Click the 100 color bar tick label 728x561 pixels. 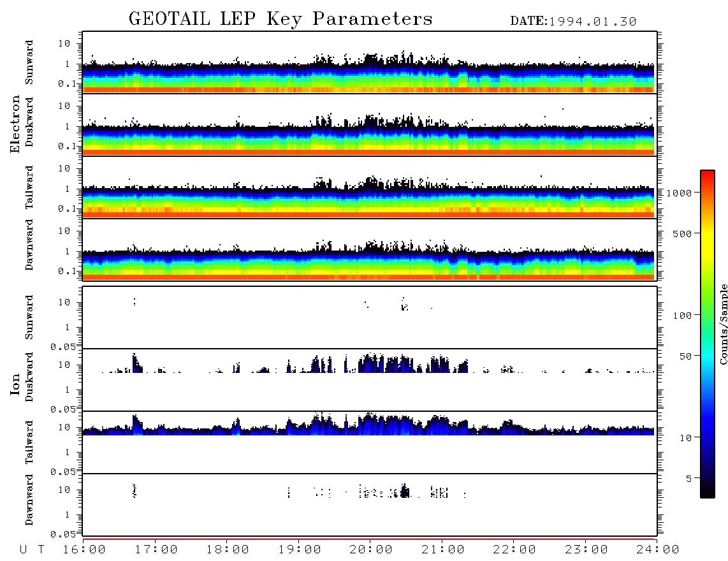(x=683, y=316)
